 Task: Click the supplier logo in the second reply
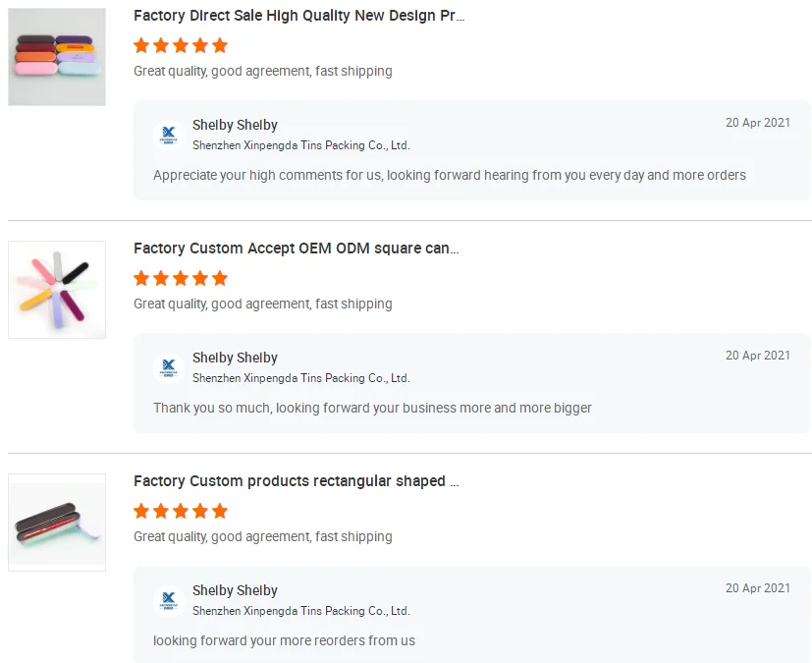point(169,367)
